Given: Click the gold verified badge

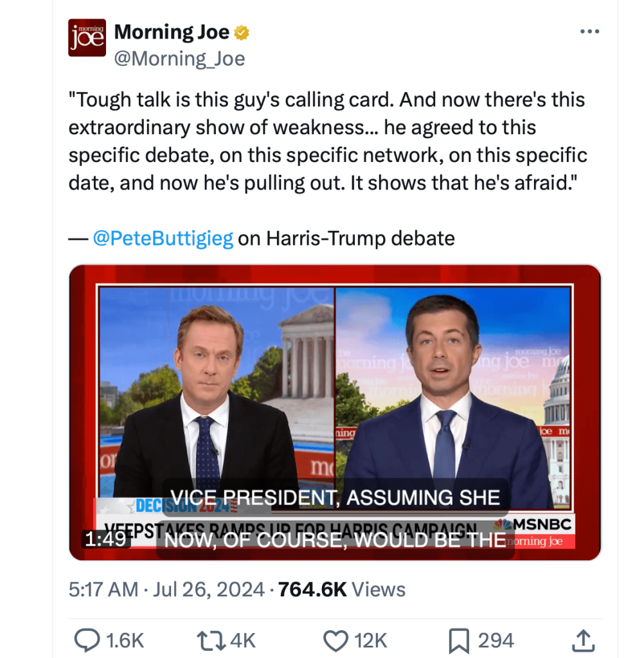Looking at the screenshot, I should [242, 32].
